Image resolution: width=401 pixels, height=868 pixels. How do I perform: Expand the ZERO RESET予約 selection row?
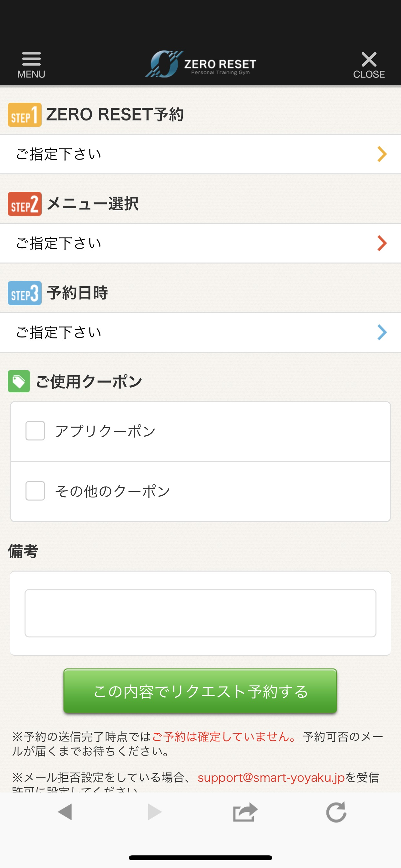click(200, 154)
